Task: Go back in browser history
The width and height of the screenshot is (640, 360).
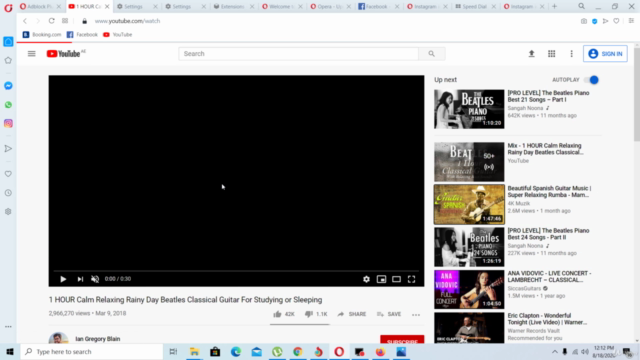Action: [25, 21]
